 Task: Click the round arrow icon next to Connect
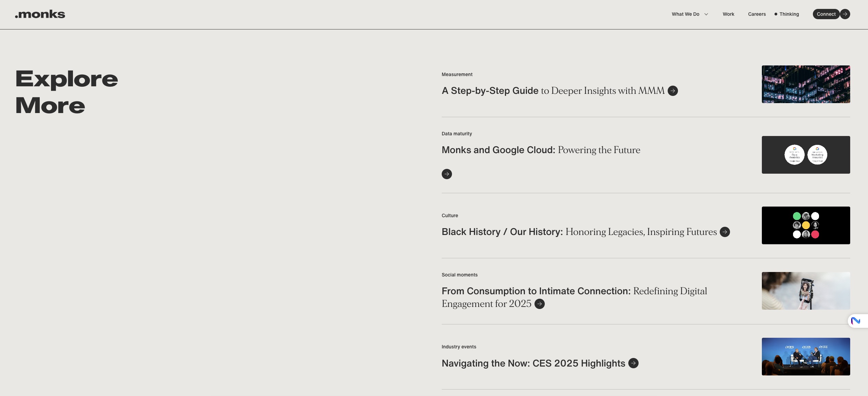point(845,14)
